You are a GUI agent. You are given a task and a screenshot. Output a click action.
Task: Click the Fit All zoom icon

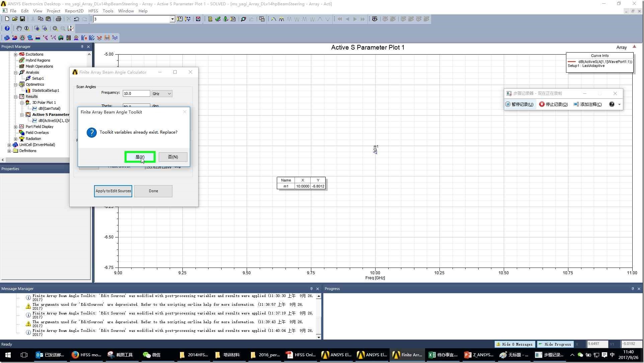(x=55, y=28)
